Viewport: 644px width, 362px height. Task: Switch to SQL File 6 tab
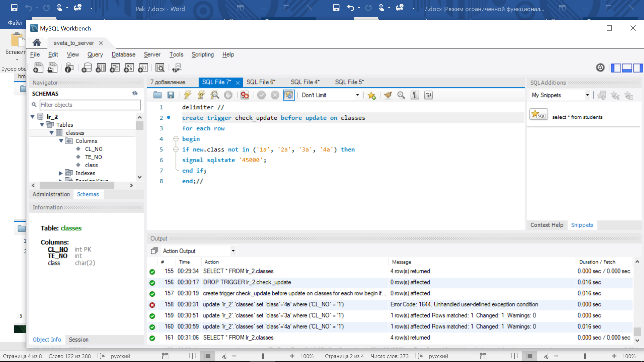261,82
